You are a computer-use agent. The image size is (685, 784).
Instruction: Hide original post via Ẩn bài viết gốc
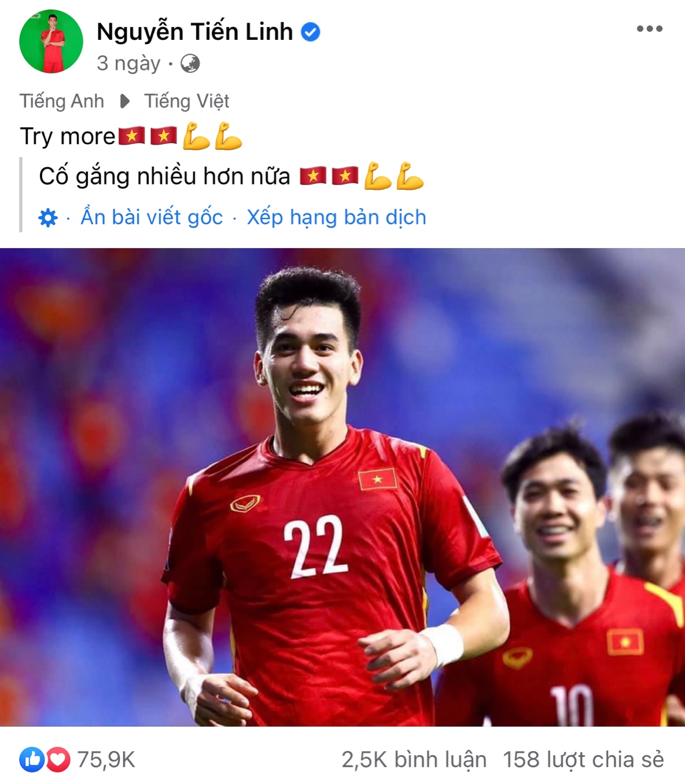152,217
